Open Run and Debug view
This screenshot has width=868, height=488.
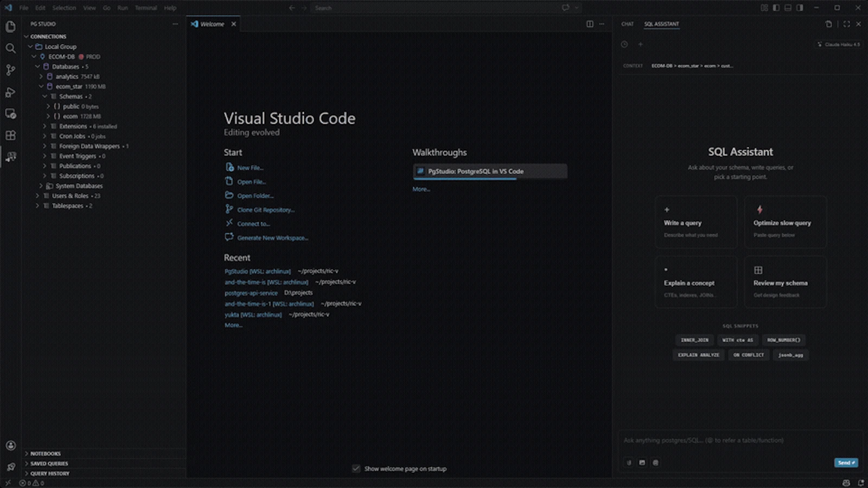(10, 92)
